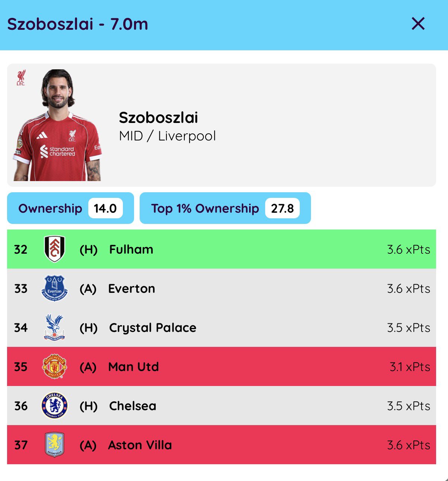
Task: Open the Aston Villa fixture name
Action: click(x=140, y=445)
